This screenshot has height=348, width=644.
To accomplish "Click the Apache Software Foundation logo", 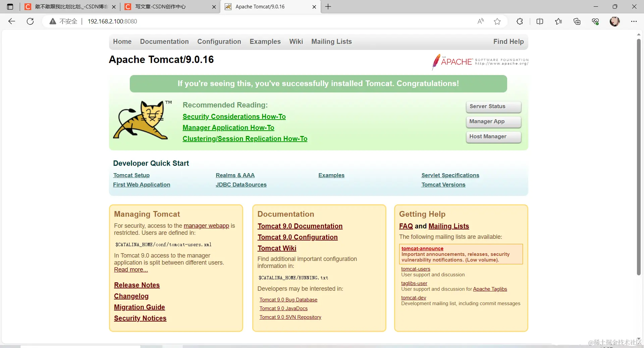I will click(480, 62).
